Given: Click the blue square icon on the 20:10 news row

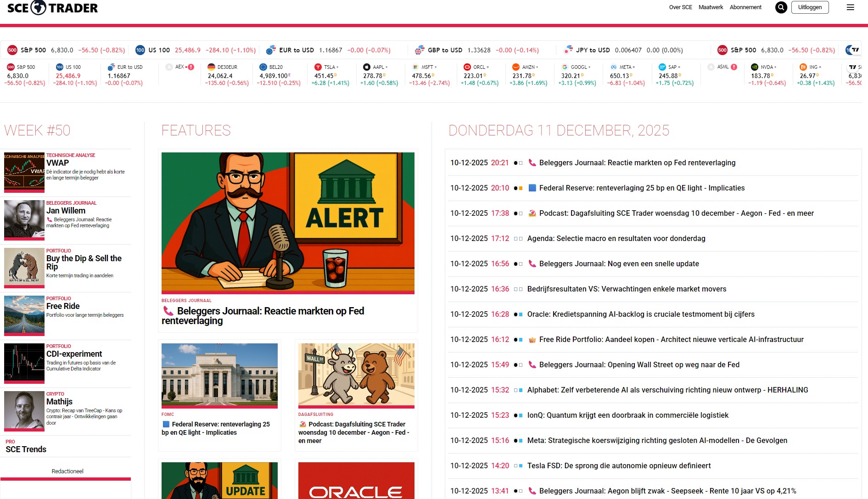Looking at the screenshot, I should (532, 188).
